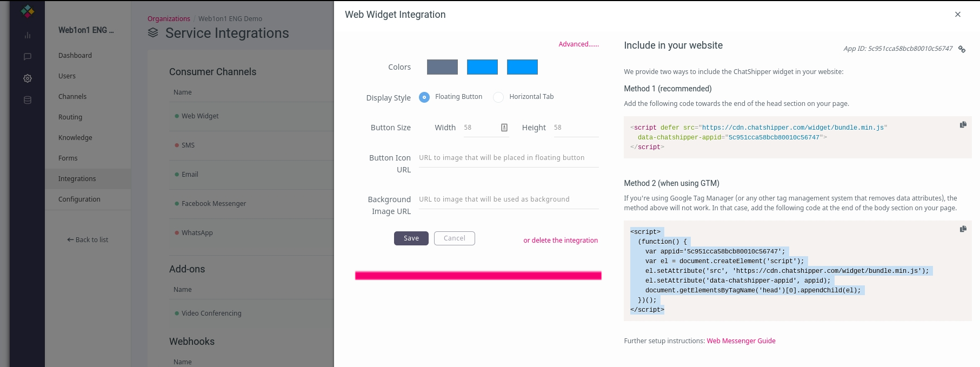Open the Video Conferencing add-on row

pyautogui.click(x=251, y=313)
